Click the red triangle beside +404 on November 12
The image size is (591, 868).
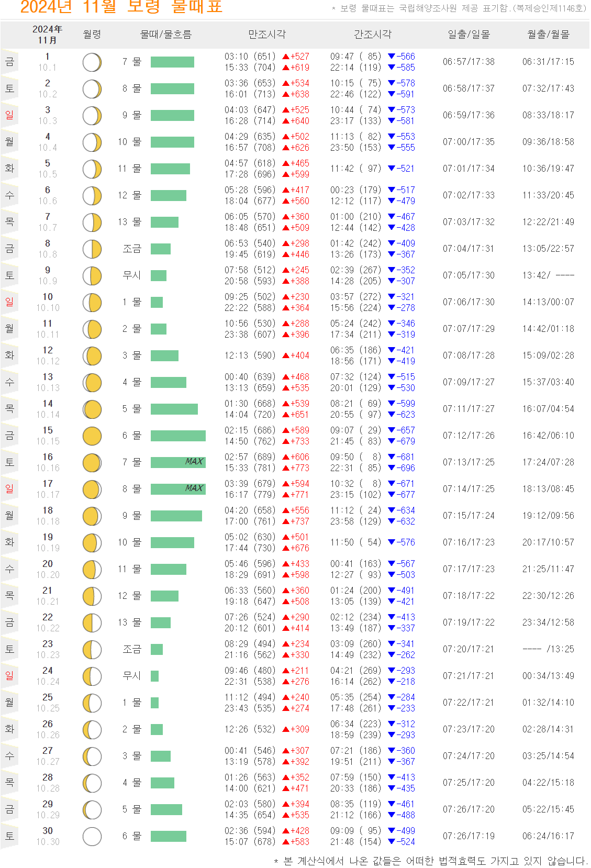pos(285,356)
